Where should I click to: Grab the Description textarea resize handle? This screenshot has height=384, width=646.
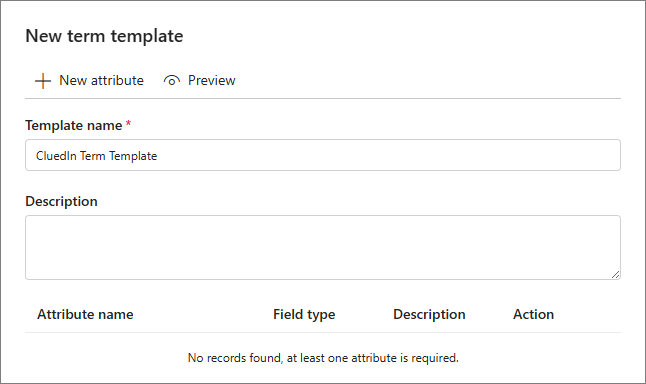(616, 275)
